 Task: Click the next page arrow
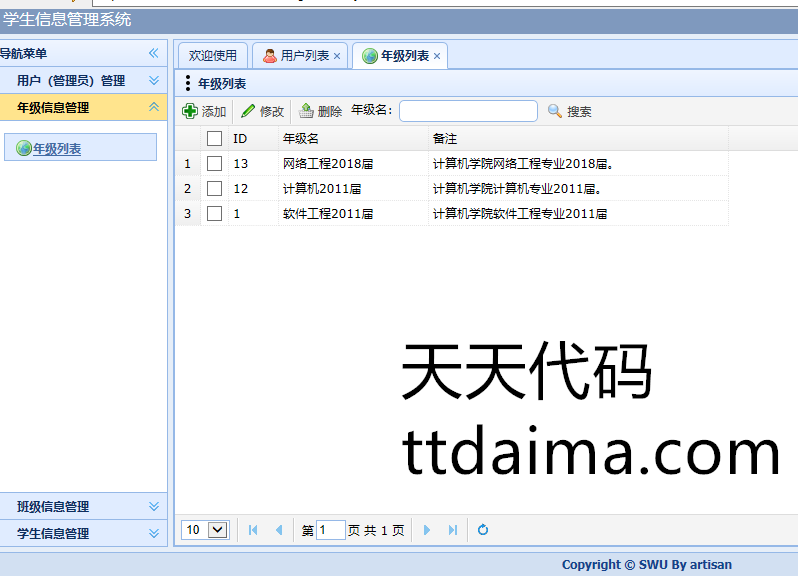point(427,530)
